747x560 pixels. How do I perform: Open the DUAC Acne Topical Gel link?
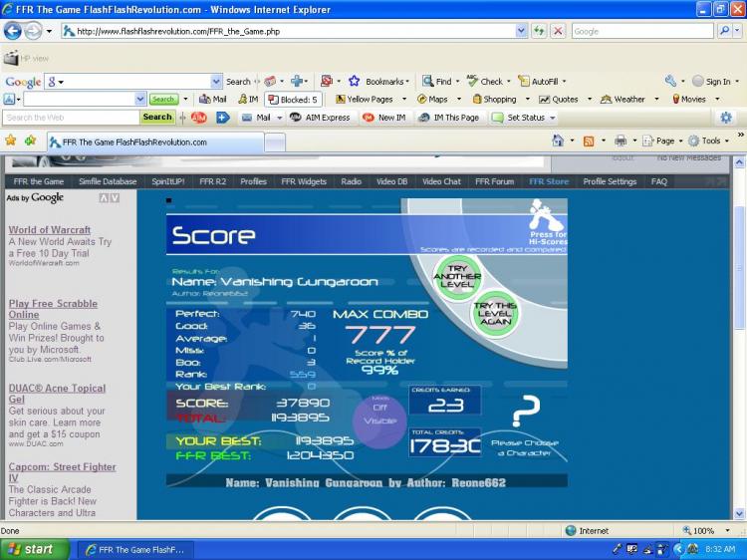point(57,394)
